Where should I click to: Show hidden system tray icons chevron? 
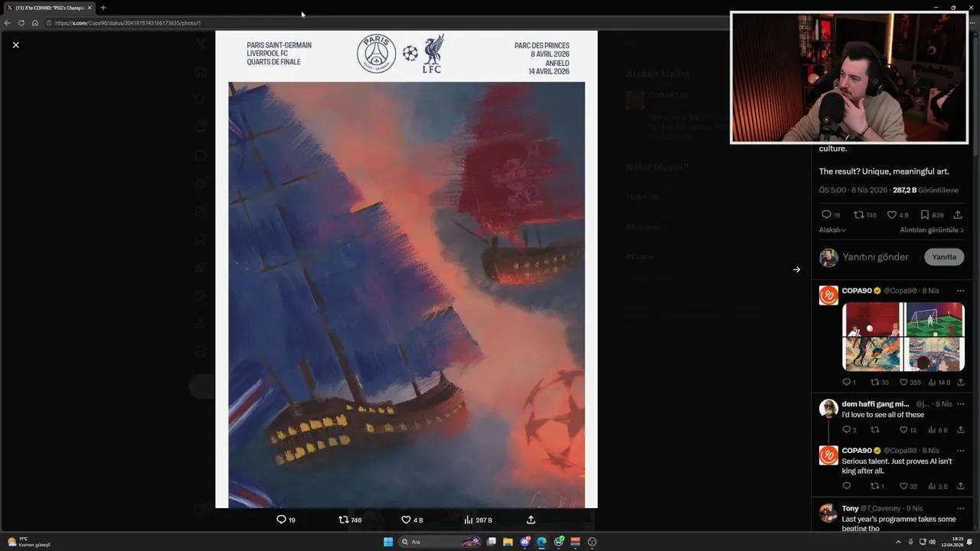click(898, 542)
